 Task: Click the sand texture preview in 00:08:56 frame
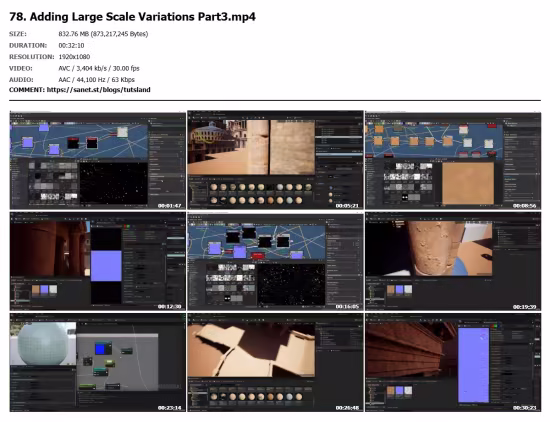pyautogui.click(x=468, y=183)
